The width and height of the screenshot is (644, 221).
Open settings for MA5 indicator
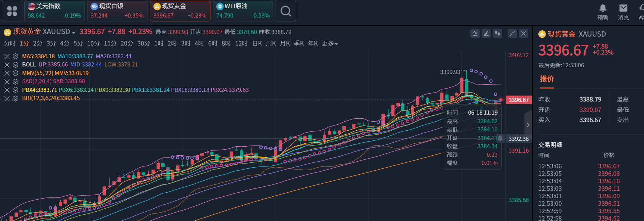15,56
